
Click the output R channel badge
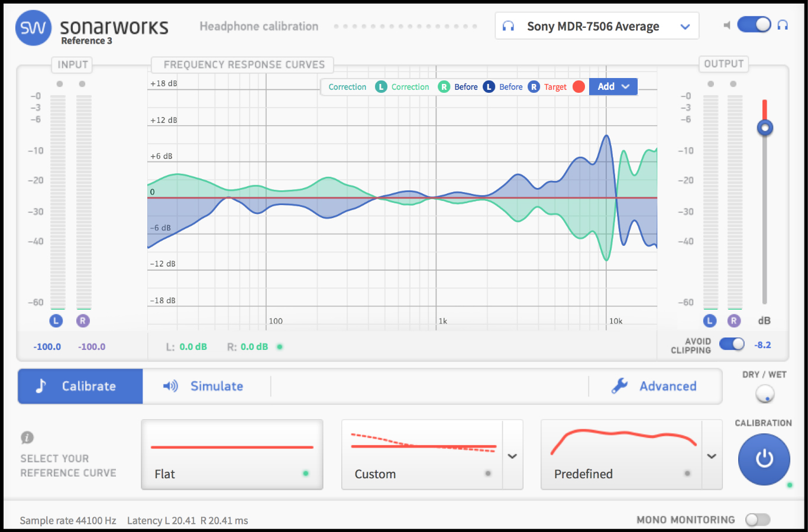[734, 320]
